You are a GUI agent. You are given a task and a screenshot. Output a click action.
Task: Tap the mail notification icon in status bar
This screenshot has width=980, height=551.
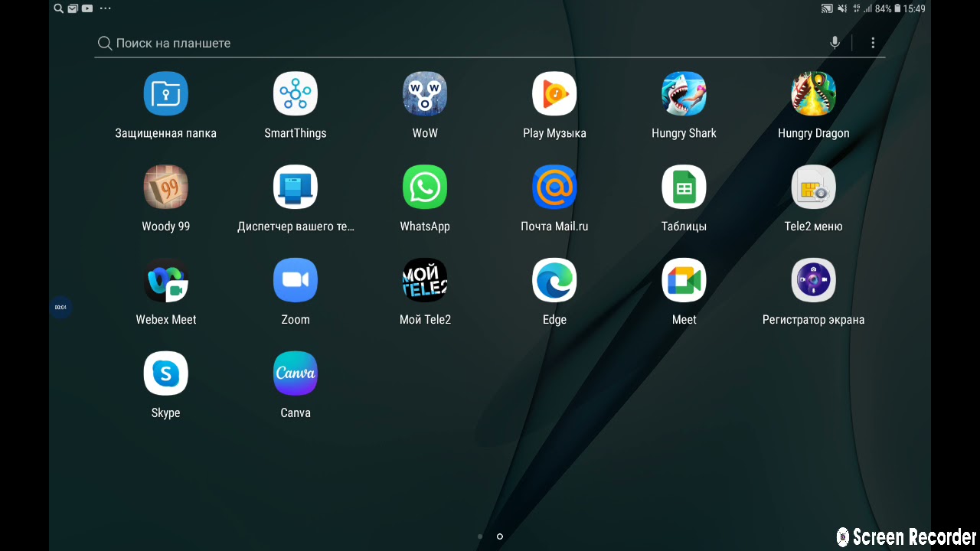coord(73,9)
